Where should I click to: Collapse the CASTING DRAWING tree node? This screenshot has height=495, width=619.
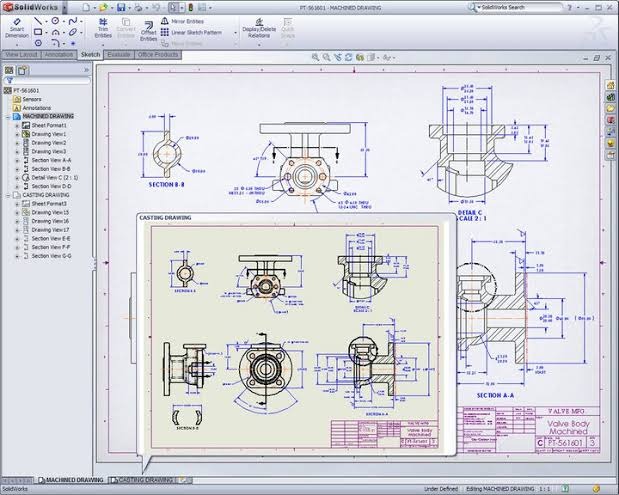tap(8, 195)
